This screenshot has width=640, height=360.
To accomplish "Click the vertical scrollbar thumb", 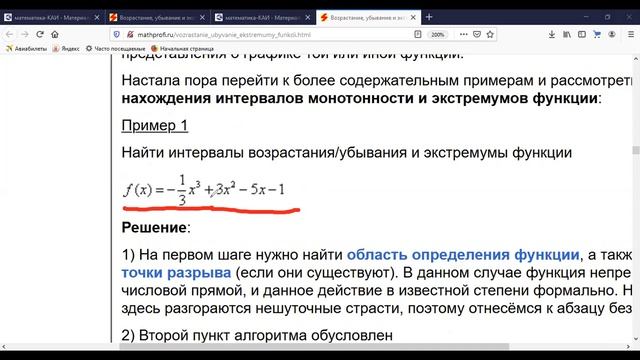I will pos(636,150).
